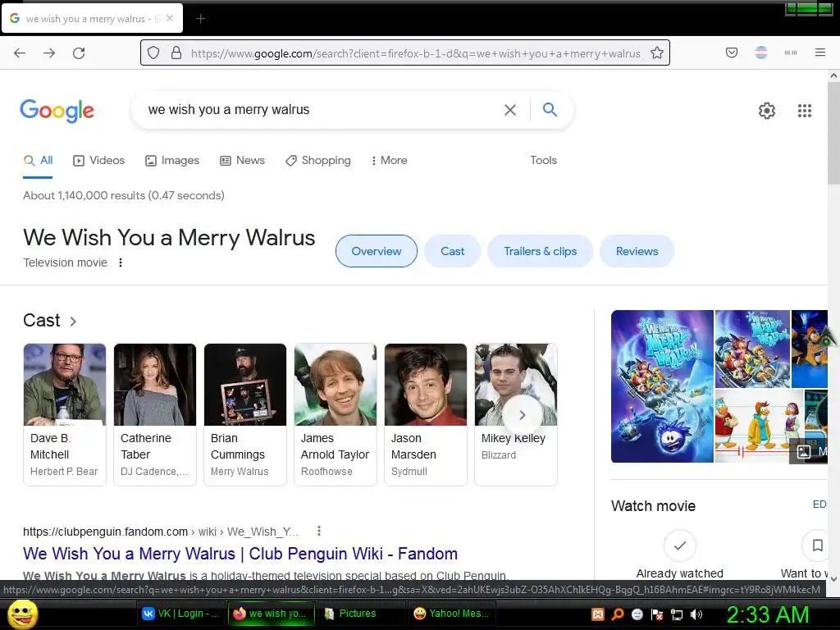840x630 pixels.
Task: Open options dots for the Fandom result
Action: click(319, 531)
